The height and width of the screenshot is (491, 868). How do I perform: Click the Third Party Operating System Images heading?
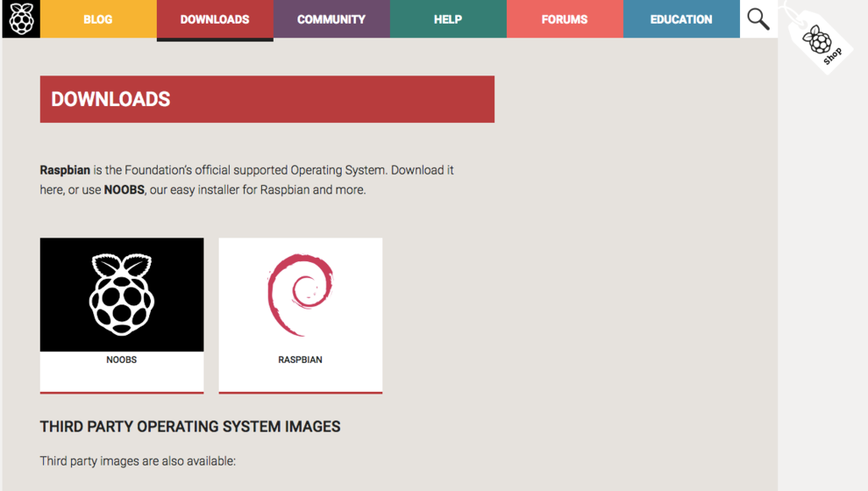click(190, 427)
